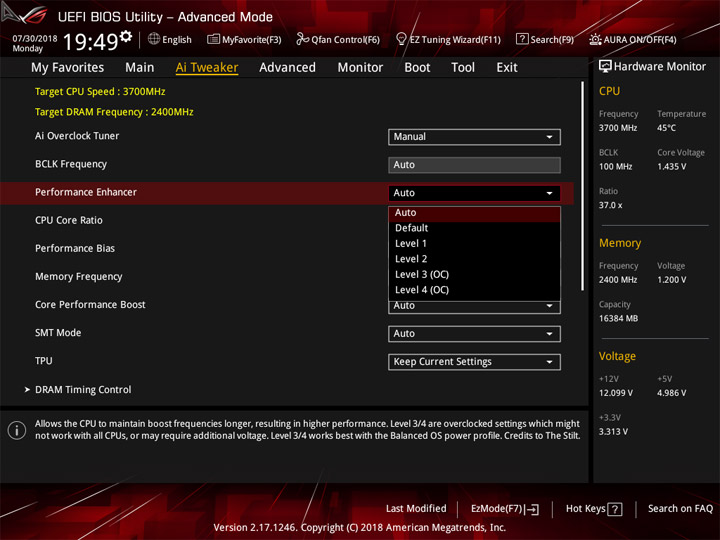Click the Qfan Control fan icon

[x=302, y=39]
